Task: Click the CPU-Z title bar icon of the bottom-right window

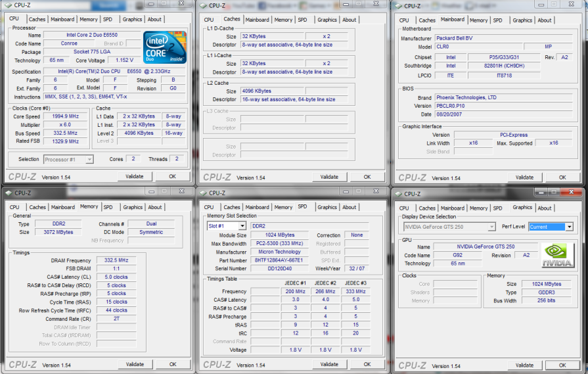Action: pos(398,193)
